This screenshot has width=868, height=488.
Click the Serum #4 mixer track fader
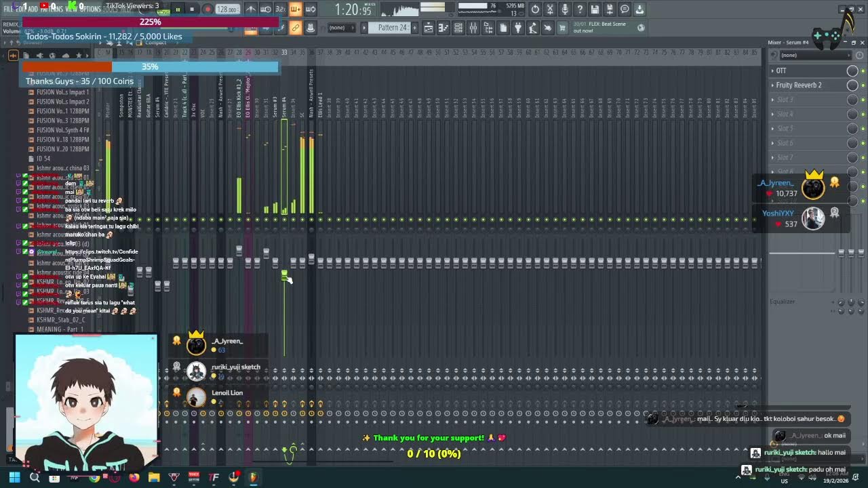click(x=284, y=274)
